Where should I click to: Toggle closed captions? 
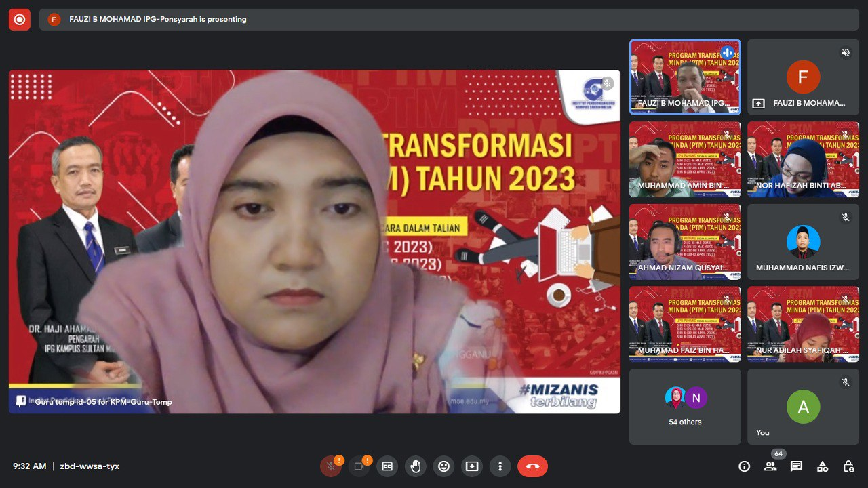387,466
